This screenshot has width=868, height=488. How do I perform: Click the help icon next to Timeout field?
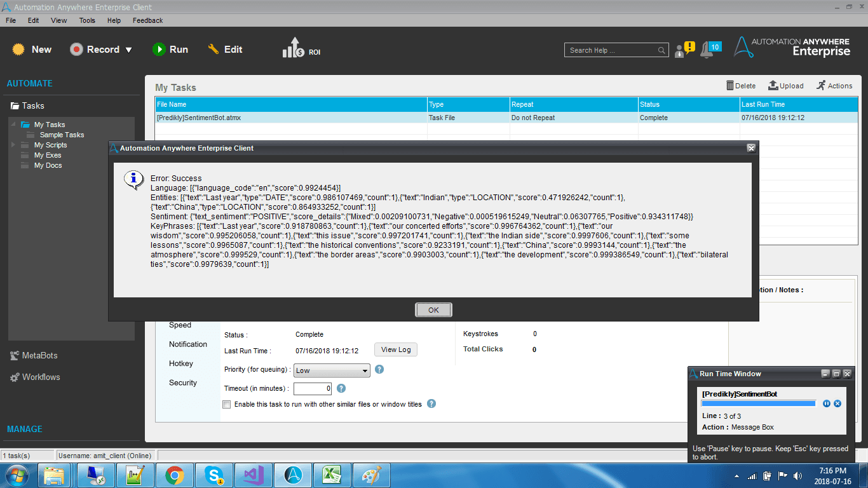[x=341, y=388]
